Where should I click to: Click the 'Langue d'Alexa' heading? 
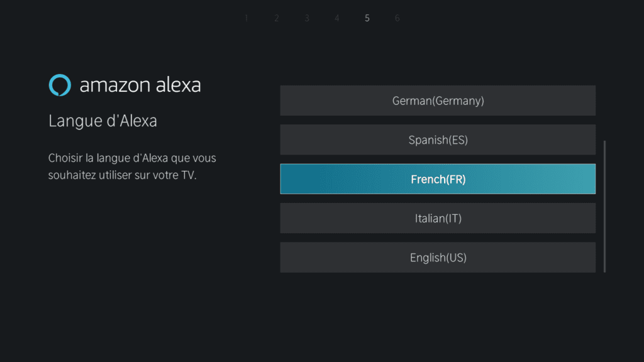coord(103,121)
